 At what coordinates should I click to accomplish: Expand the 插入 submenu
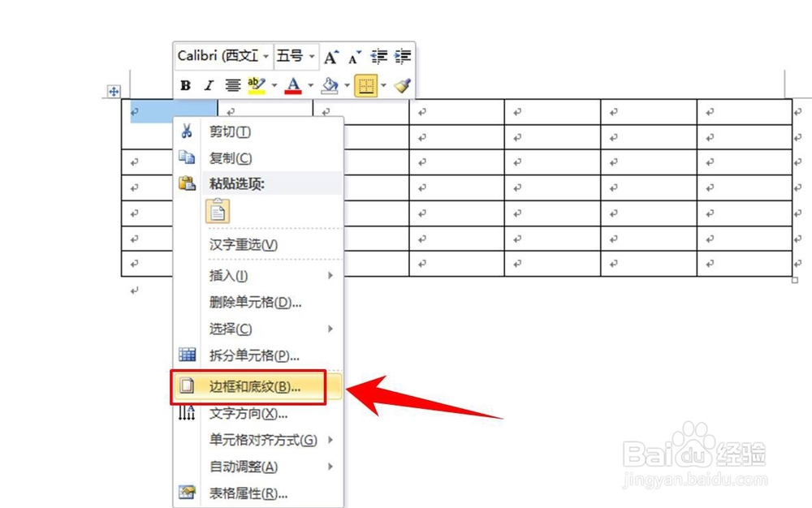227,275
